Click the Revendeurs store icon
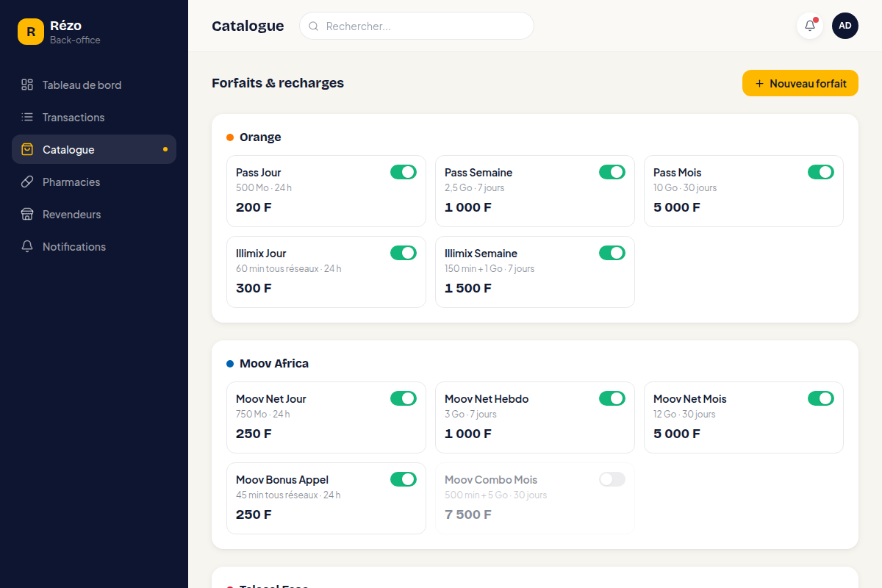Screen dimensions: 882x588 pos(27,214)
